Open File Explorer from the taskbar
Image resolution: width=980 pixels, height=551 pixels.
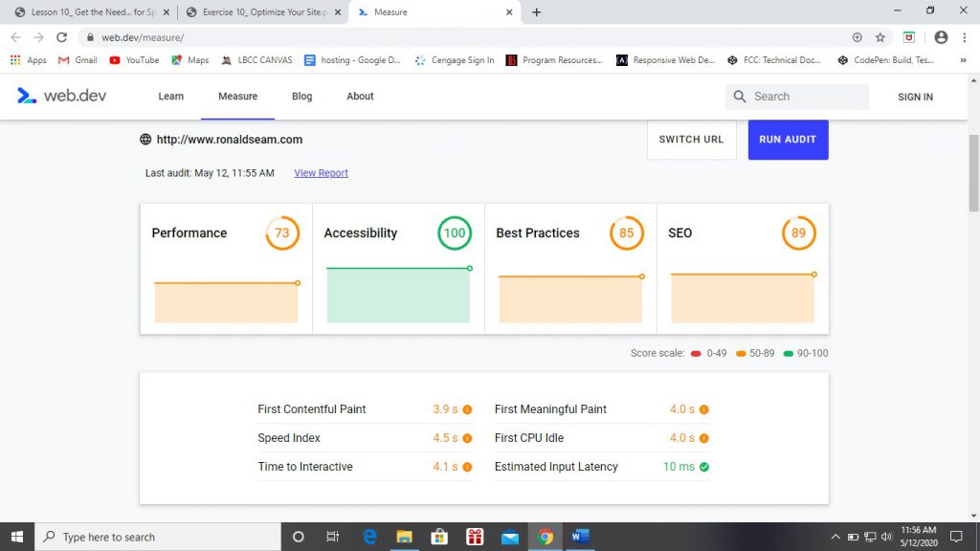click(404, 537)
